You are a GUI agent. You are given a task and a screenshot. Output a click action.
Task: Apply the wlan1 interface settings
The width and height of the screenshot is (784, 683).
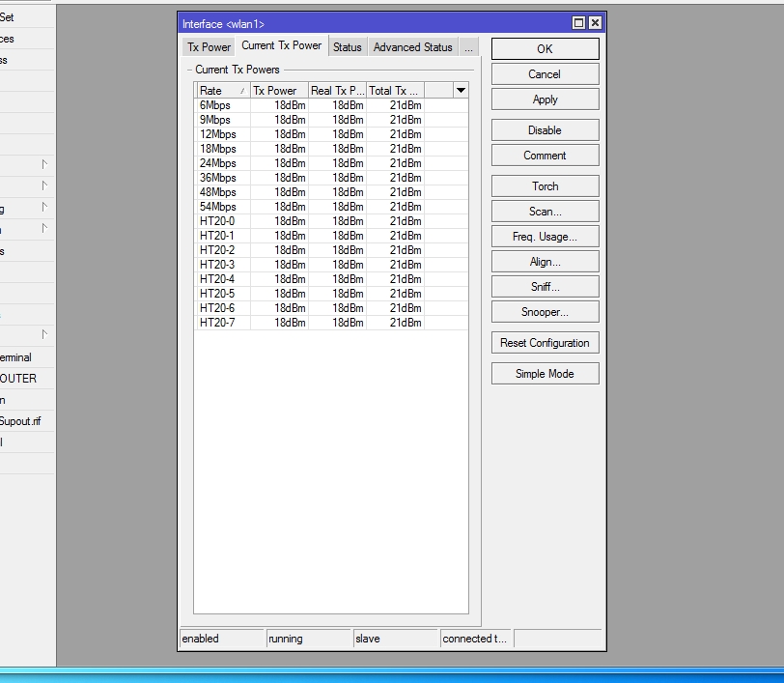[545, 100]
